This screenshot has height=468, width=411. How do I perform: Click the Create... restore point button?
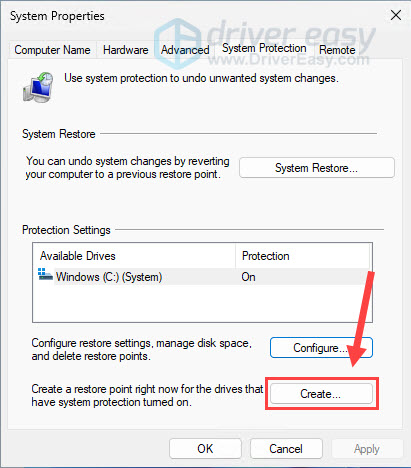coord(321,394)
